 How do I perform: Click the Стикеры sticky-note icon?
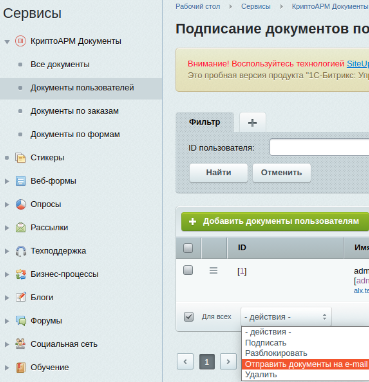pyautogui.click(x=21, y=158)
